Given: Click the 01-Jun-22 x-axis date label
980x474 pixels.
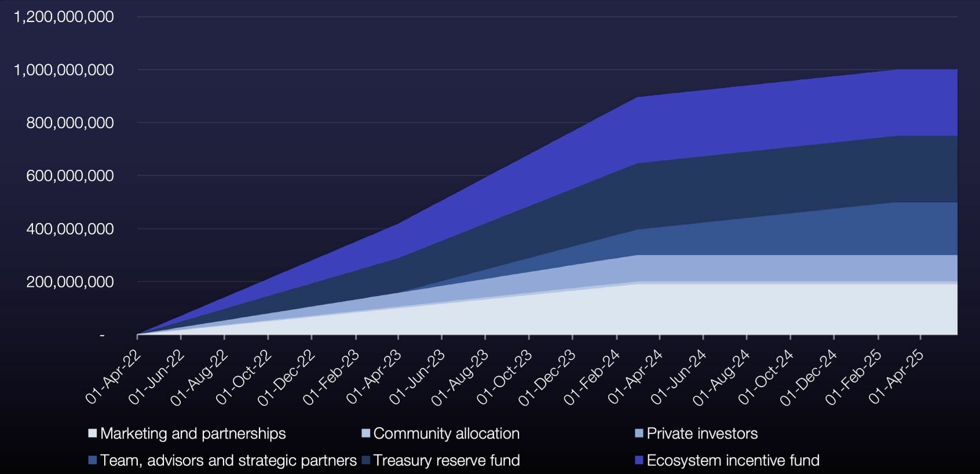Looking at the screenshot, I should pyautogui.click(x=157, y=377).
